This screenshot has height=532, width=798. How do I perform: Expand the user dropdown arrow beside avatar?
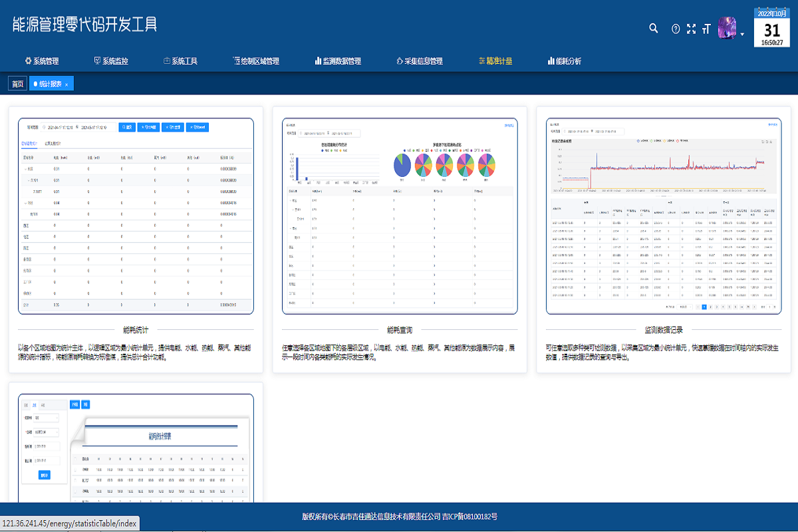pos(742,33)
